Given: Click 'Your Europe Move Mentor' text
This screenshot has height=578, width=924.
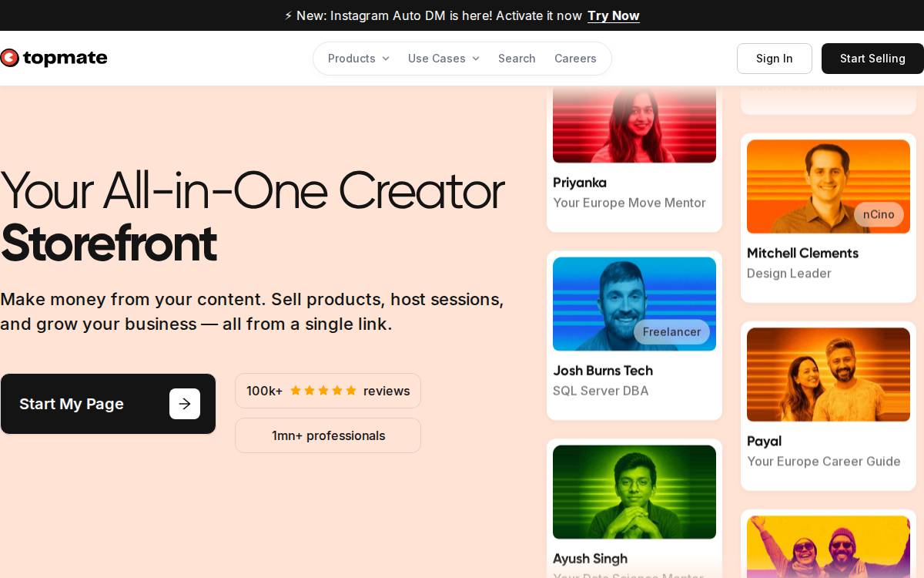Looking at the screenshot, I should [x=629, y=203].
